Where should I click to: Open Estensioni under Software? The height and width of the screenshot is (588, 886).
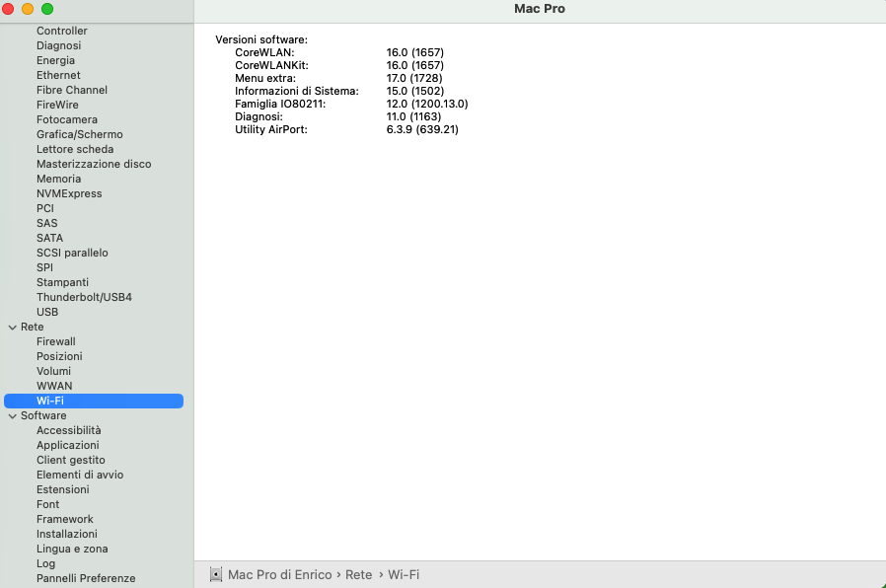(x=63, y=489)
